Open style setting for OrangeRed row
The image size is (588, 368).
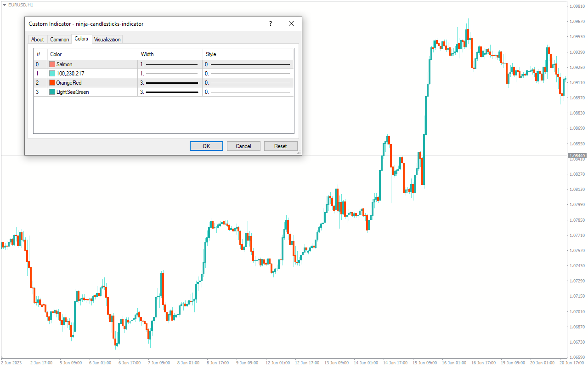(x=248, y=83)
